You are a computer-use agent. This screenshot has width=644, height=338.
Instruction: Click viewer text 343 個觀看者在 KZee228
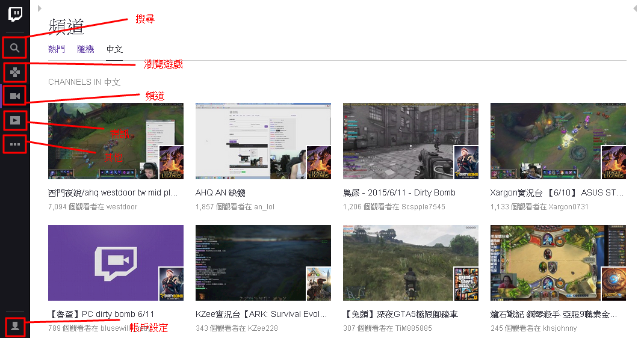(237, 328)
